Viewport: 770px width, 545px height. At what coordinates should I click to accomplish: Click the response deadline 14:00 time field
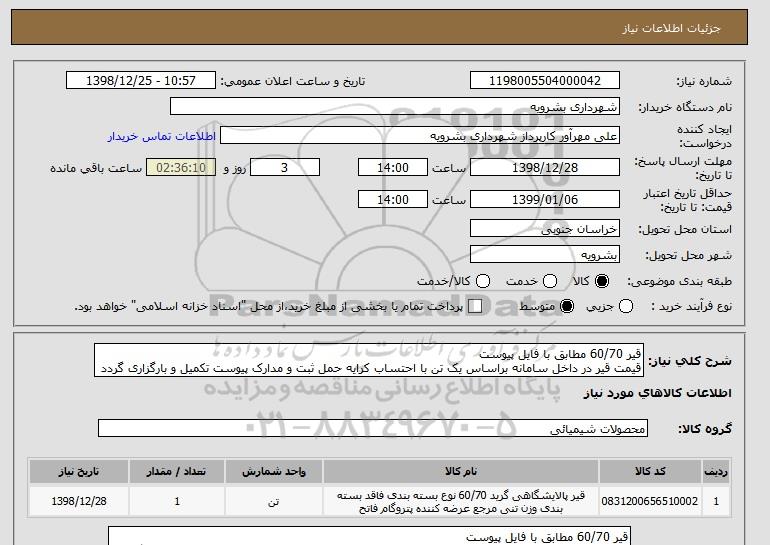(x=393, y=167)
